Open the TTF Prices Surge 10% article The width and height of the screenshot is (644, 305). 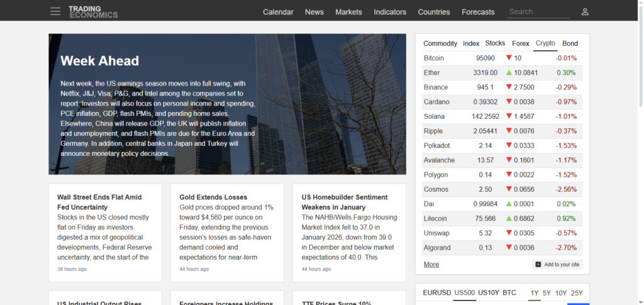(336, 303)
